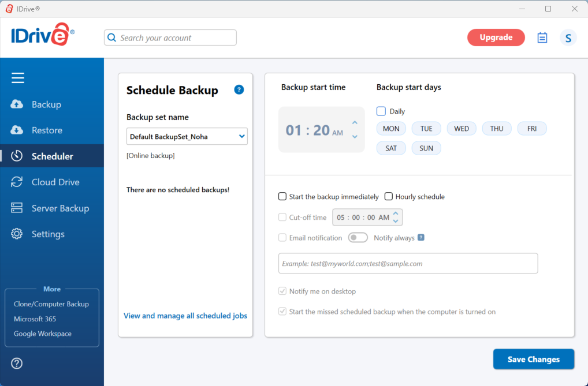Open the user profile avatar

click(568, 38)
